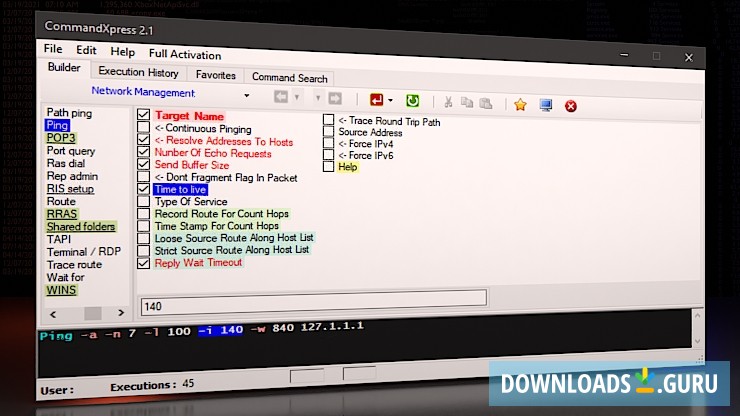Viewport: 740px width, 416px height.
Task: Enable Loose Source Route Along Host List
Action: pyautogui.click(x=143, y=238)
